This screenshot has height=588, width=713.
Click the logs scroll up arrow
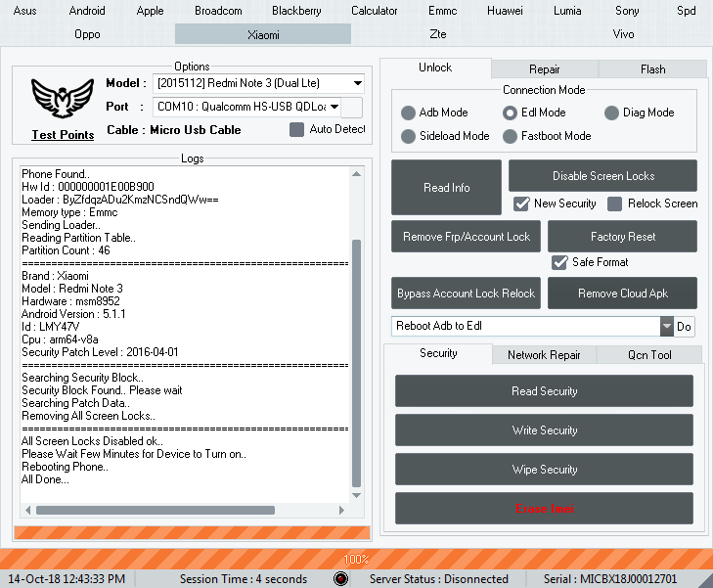click(356, 174)
